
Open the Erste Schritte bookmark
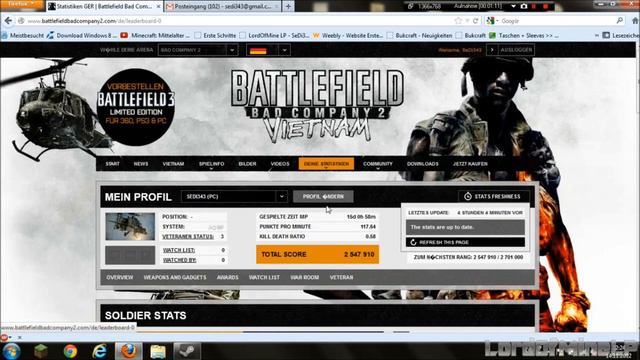pos(216,36)
